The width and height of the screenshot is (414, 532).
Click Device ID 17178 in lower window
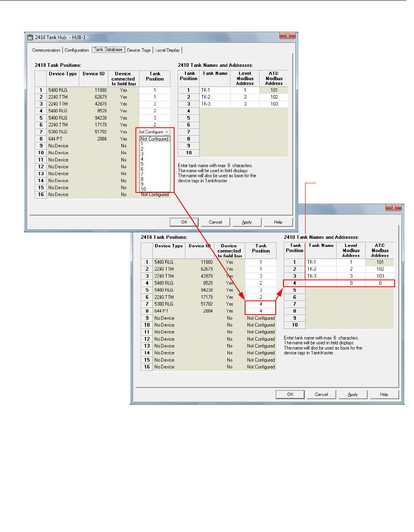(200, 297)
